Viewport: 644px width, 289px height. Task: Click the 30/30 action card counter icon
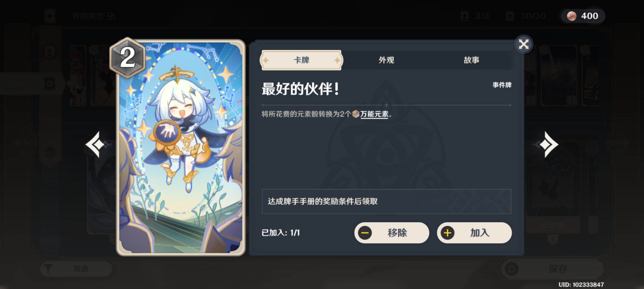pyautogui.click(x=510, y=16)
